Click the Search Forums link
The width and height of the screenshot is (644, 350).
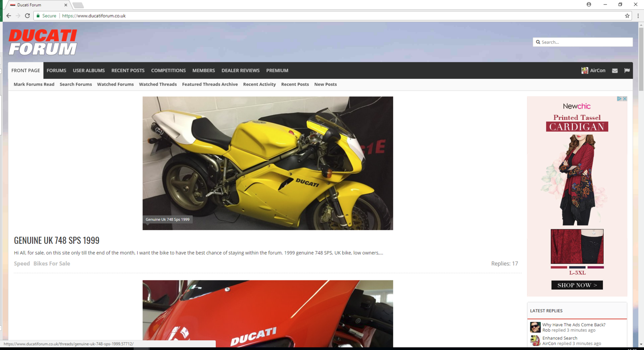(76, 84)
